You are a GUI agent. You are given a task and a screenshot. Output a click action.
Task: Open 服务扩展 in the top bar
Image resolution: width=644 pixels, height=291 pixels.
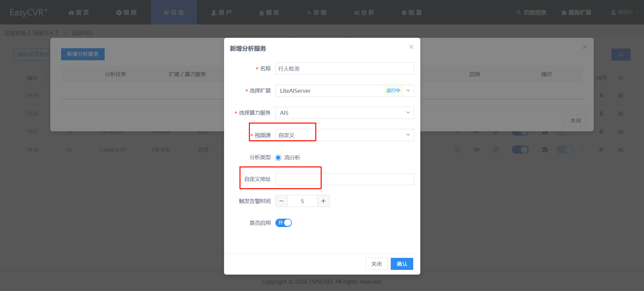576,12
